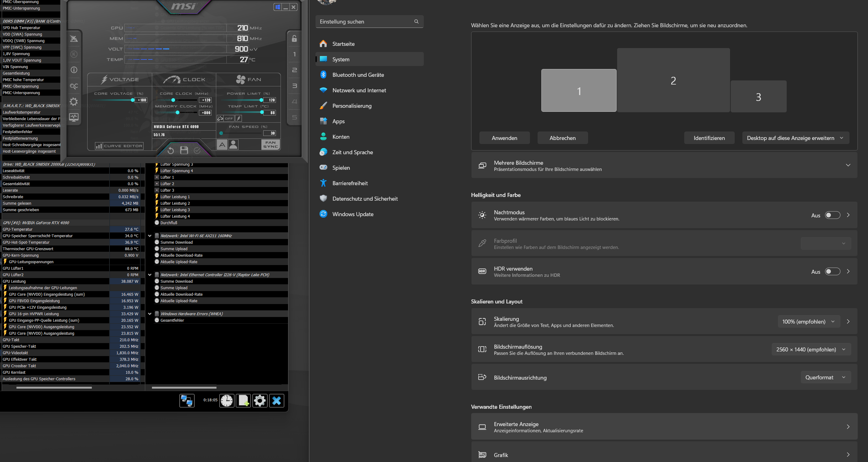Toggle HDR verwenden switch
This screenshot has width=868, height=462.
point(832,272)
